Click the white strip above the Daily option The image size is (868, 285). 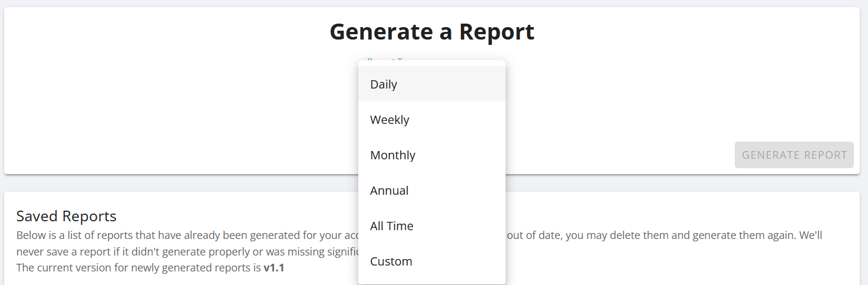click(x=431, y=63)
